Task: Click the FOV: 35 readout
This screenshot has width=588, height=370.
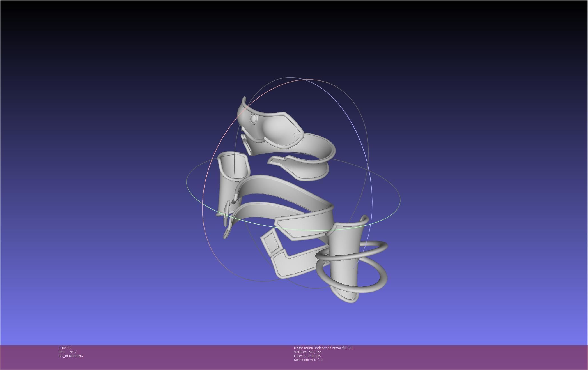Action: [x=65, y=348]
